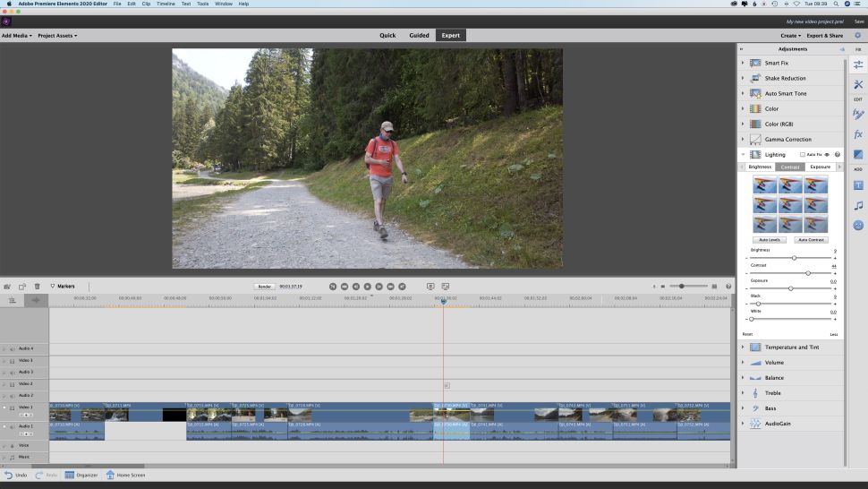
Task: Click the timeline track options icon
Action: point(12,300)
